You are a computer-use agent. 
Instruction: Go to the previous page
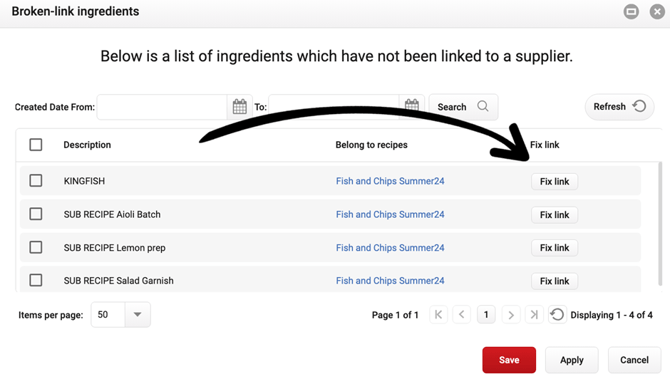click(x=461, y=315)
